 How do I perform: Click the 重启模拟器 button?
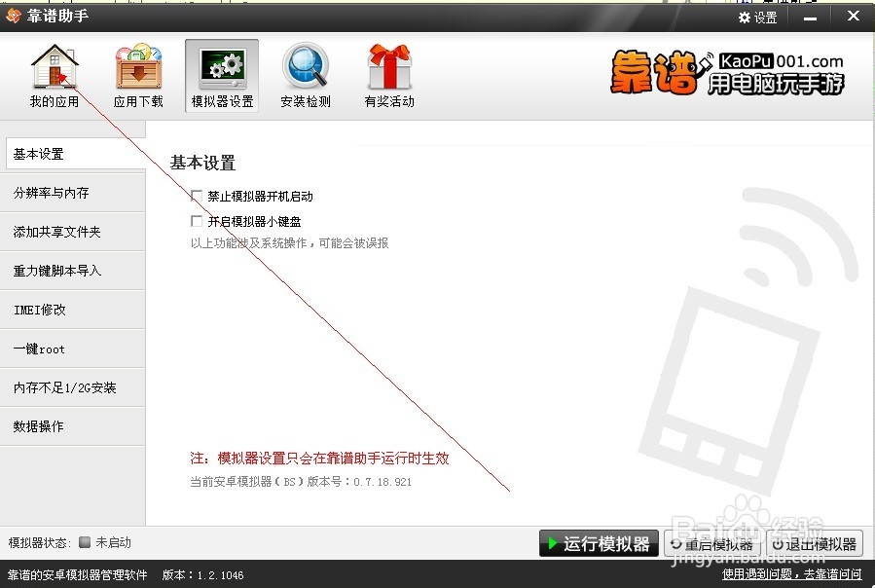tap(712, 544)
